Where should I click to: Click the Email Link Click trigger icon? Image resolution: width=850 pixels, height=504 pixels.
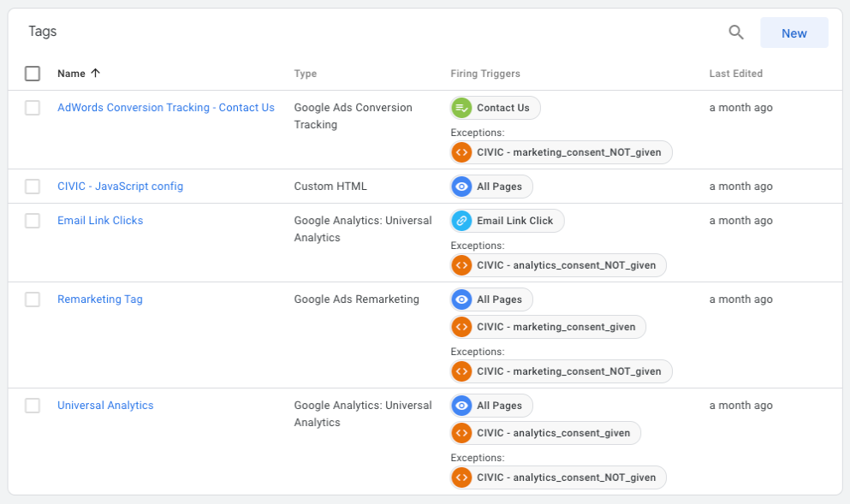click(x=462, y=221)
